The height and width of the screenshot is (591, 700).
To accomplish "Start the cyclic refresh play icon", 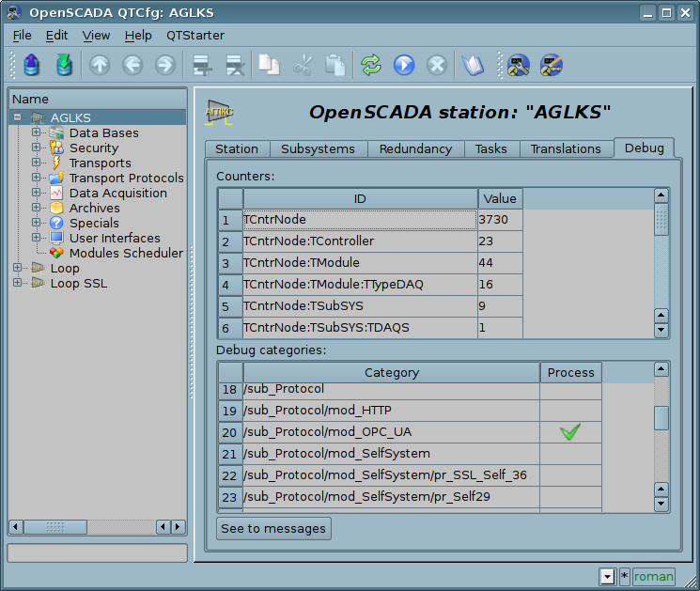I will point(404,65).
